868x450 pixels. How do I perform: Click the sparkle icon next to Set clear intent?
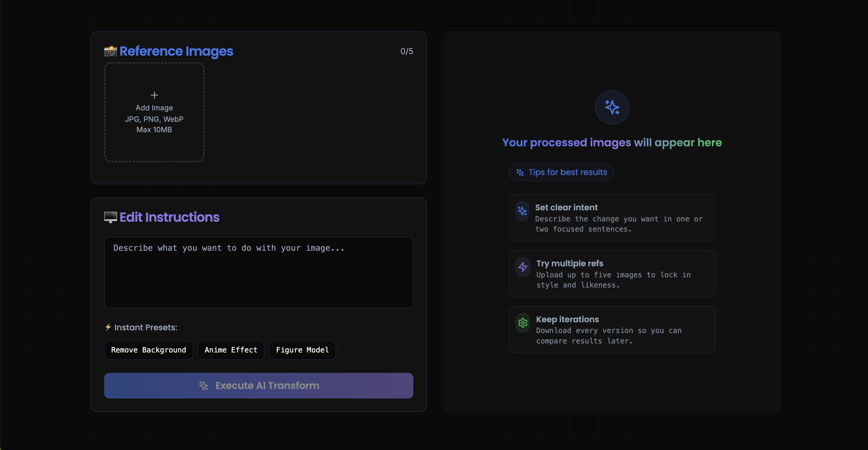pos(522,211)
